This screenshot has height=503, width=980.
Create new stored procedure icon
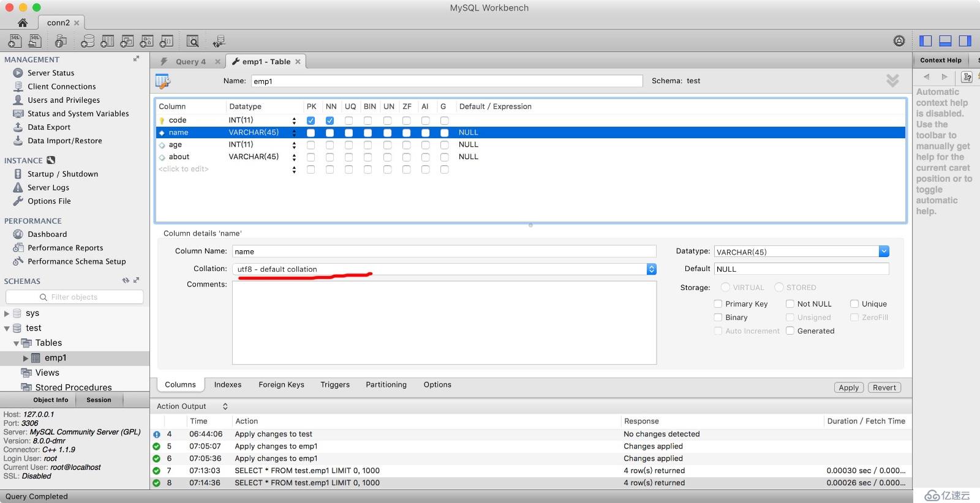(146, 41)
